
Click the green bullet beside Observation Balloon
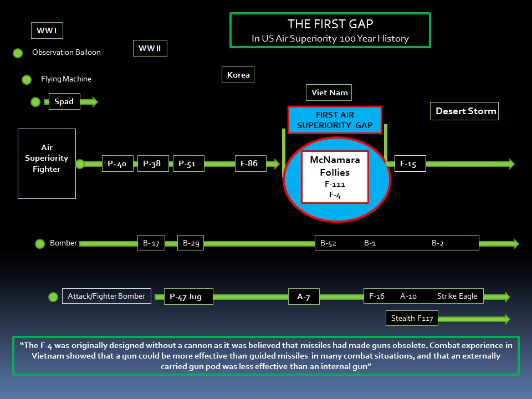[x=18, y=53]
